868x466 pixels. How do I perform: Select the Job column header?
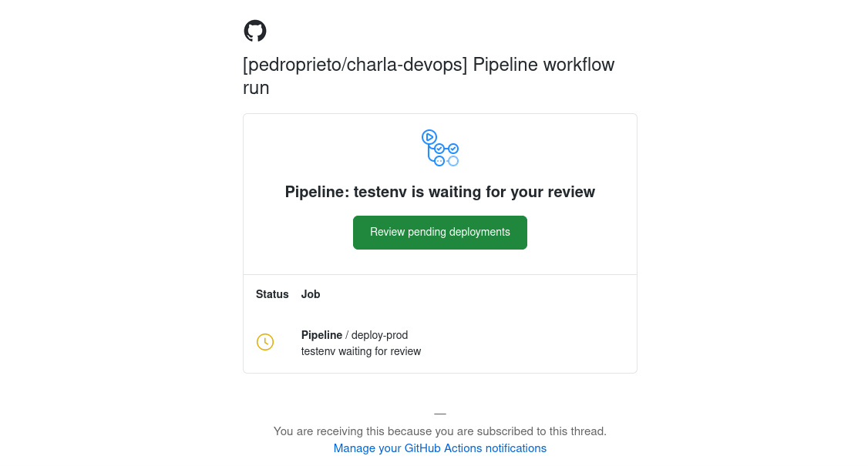coord(311,294)
